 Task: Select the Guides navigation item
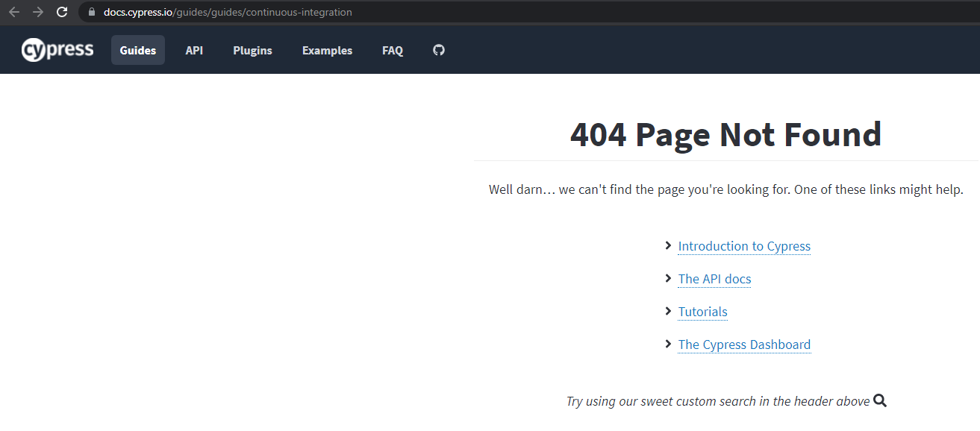click(x=137, y=50)
